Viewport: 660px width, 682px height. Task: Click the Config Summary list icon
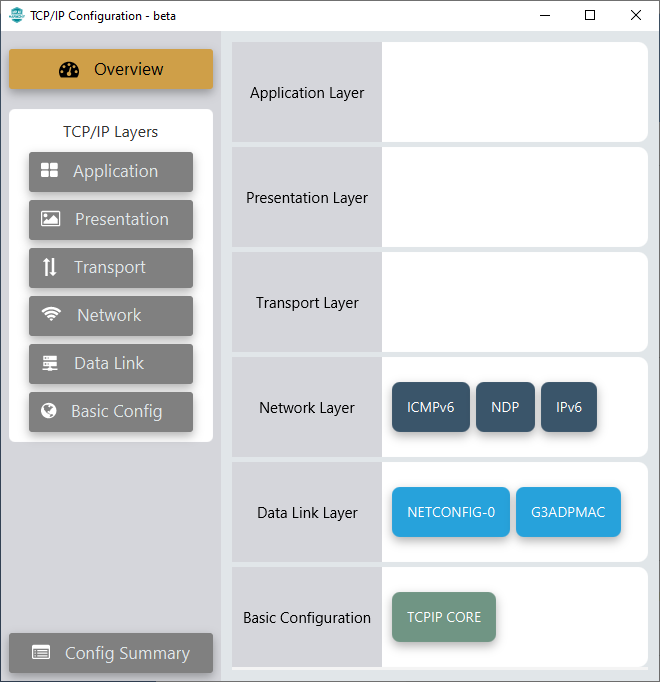click(x=41, y=653)
